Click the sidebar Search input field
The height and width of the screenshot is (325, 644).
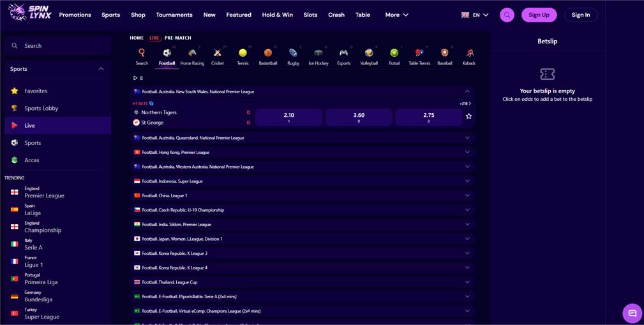click(57, 45)
